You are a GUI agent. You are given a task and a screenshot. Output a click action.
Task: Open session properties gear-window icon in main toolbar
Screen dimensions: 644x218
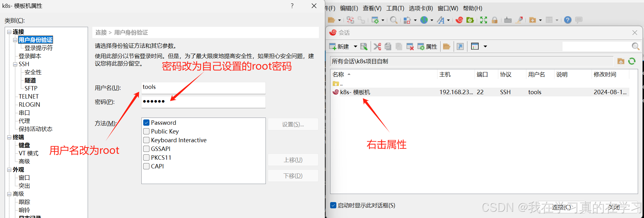point(375,20)
